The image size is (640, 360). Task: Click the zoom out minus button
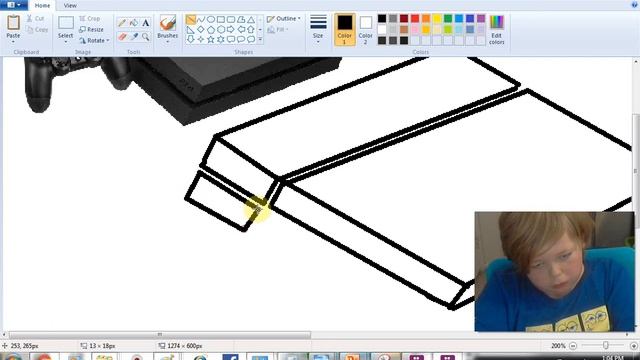coord(573,346)
